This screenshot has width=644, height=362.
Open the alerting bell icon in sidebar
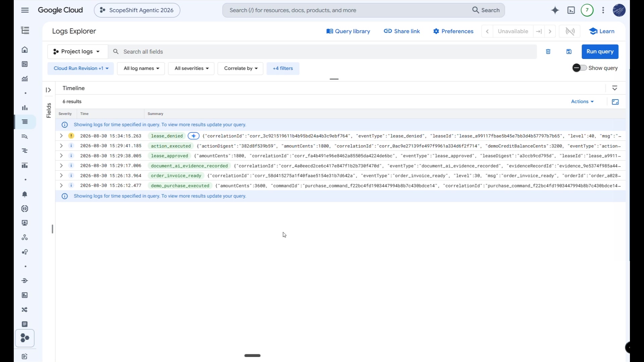25,194
